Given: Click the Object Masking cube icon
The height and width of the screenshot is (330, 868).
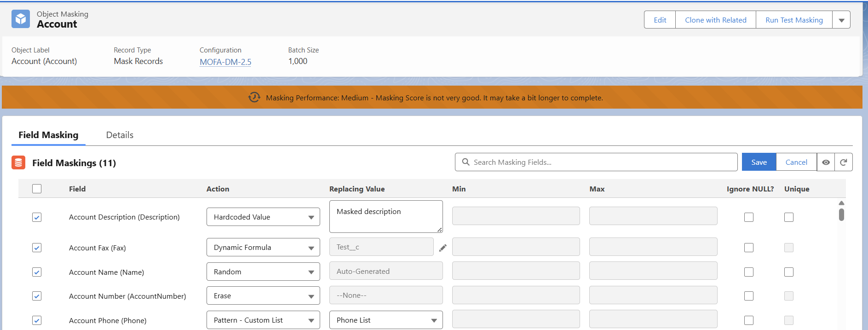Looking at the screenshot, I should point(21,19).
